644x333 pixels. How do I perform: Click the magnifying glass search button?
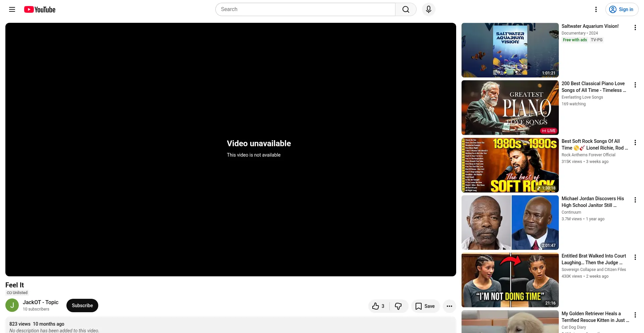(x=406, y=9)
